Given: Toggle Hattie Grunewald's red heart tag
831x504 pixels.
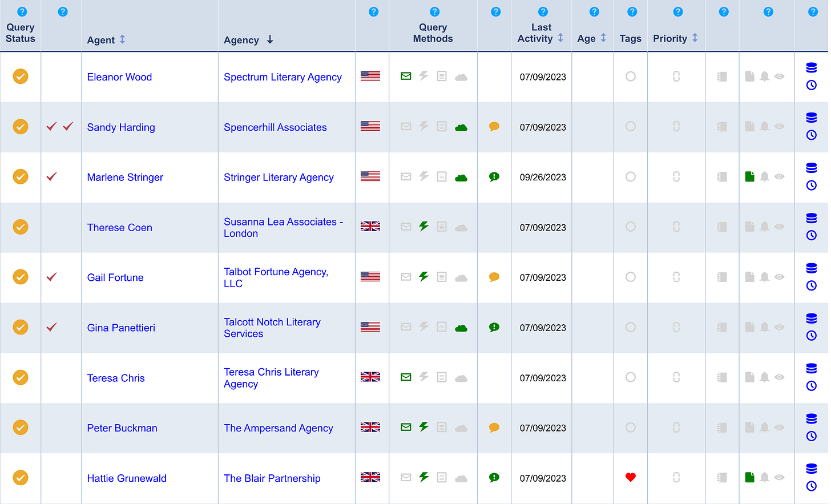Looking at the screenshot, I should pyautogui.click(x=631, y=477).
